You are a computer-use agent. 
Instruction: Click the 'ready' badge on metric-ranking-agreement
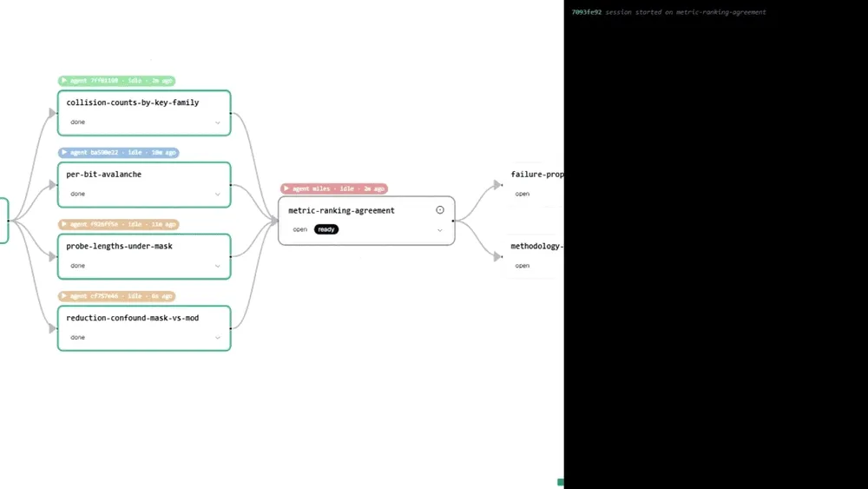coord(326,229)
